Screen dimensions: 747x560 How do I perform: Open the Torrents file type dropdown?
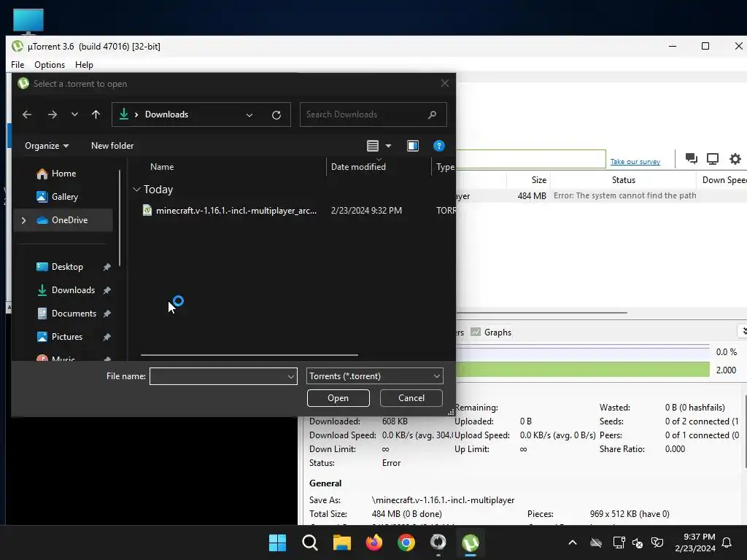tap(374, 376)
